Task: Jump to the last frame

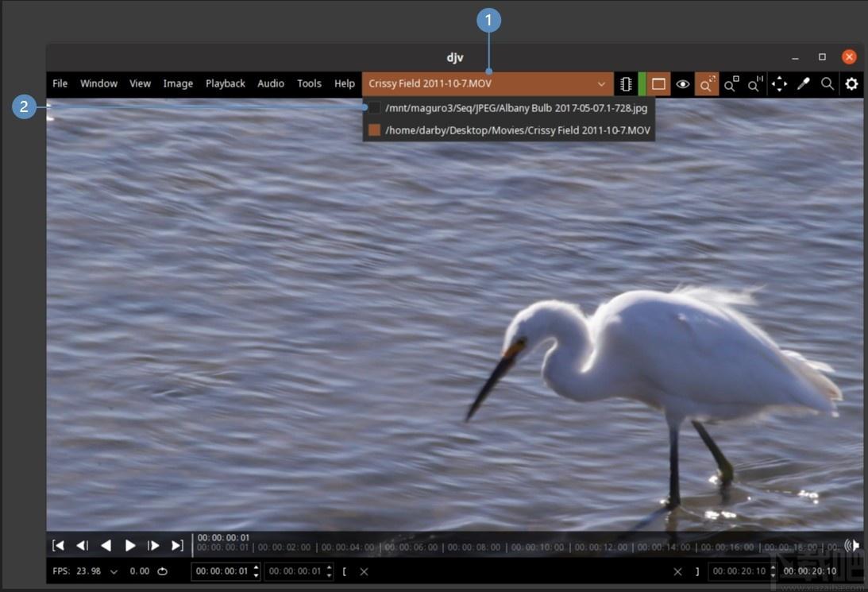Action: click(177, 545)
